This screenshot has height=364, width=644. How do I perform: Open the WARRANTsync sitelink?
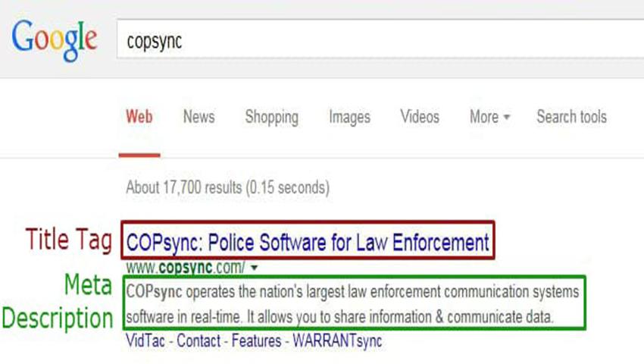[337, 341]
